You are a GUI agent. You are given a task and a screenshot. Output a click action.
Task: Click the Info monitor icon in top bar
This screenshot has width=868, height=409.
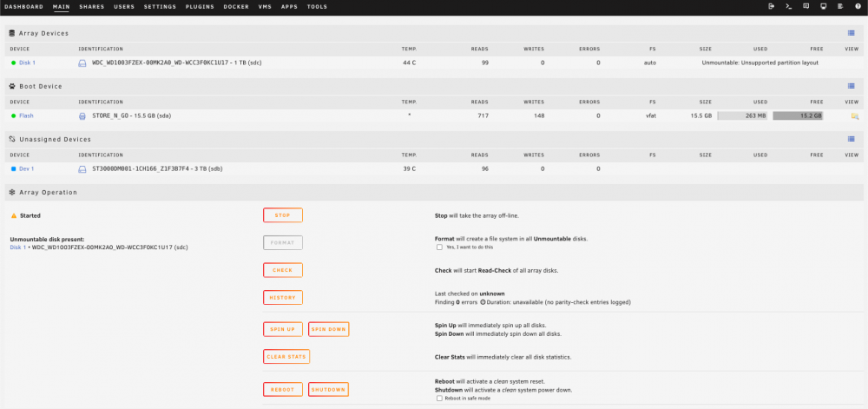pyautogui.click(x=823, y=7)
